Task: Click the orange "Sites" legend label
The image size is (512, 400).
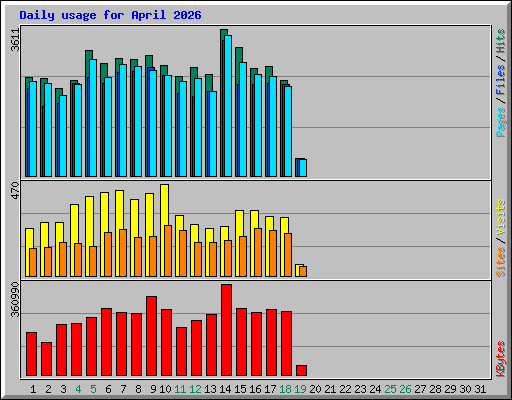Action: coord(500,262)
